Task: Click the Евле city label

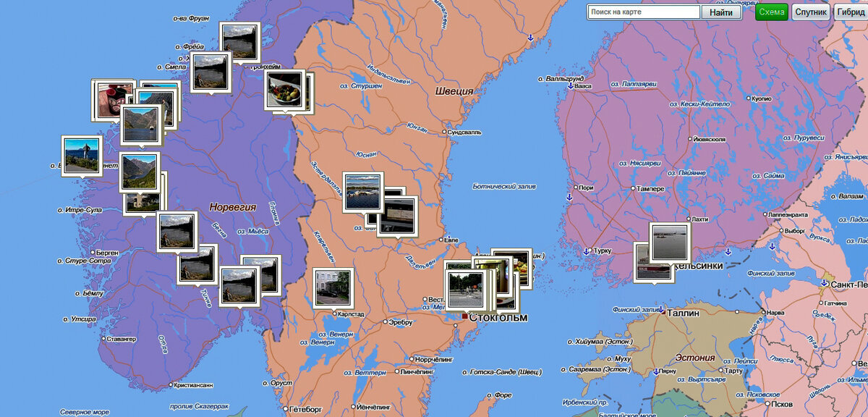Action: point(451,240)
